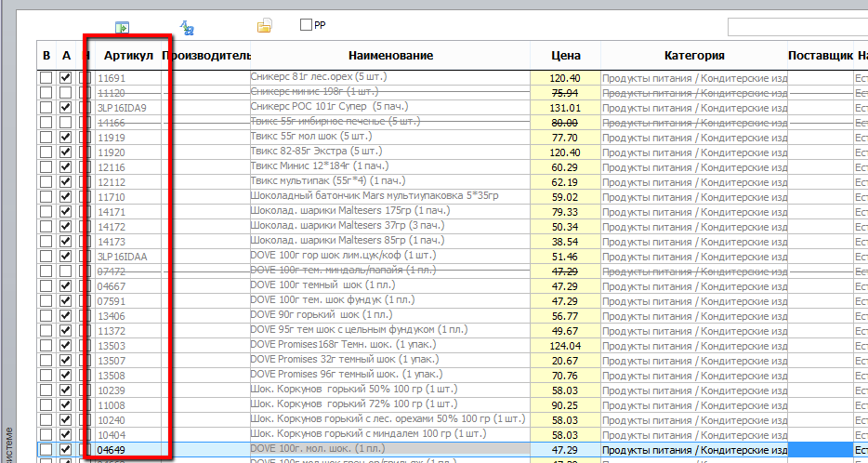The image size is (868, 463).
Task: Select the 'Сникерс РОС 101г Супер' name cell
Action: [x=390, y=107]
